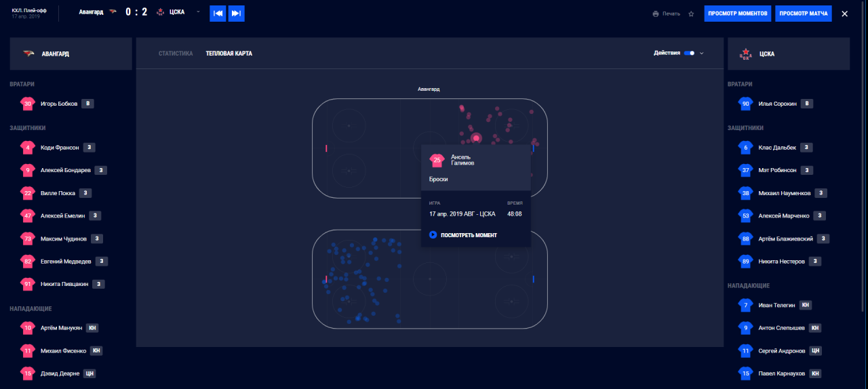This screenshot has height=389, width=868.
Task: Click jersey 25 in the Ансель Галимов popup
Action: point(437,161)
